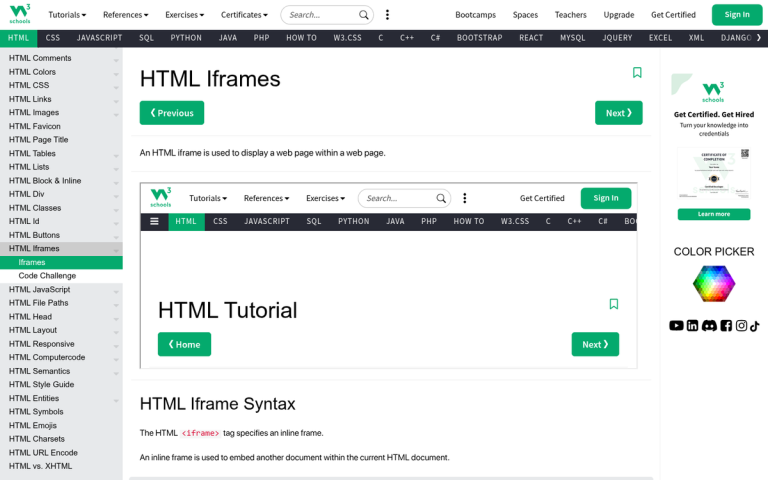
Task: Open W3Schools LinkedIn icon
Action: point(693,326)
